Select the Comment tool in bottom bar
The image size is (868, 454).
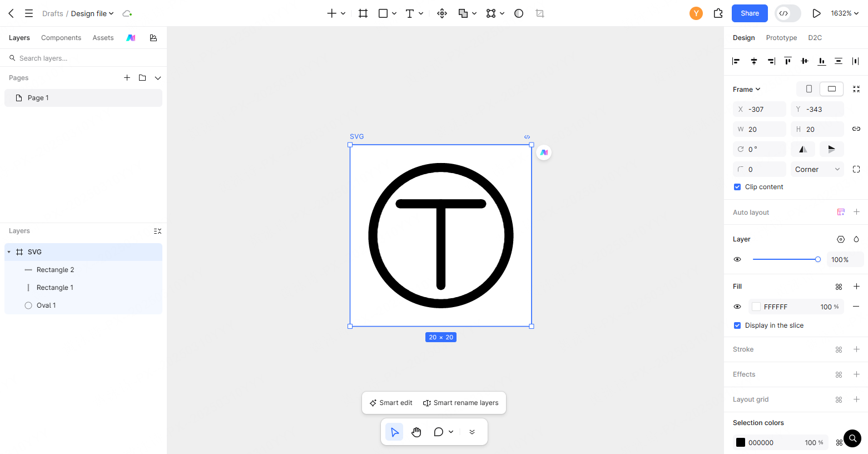(x=439, y=432)
